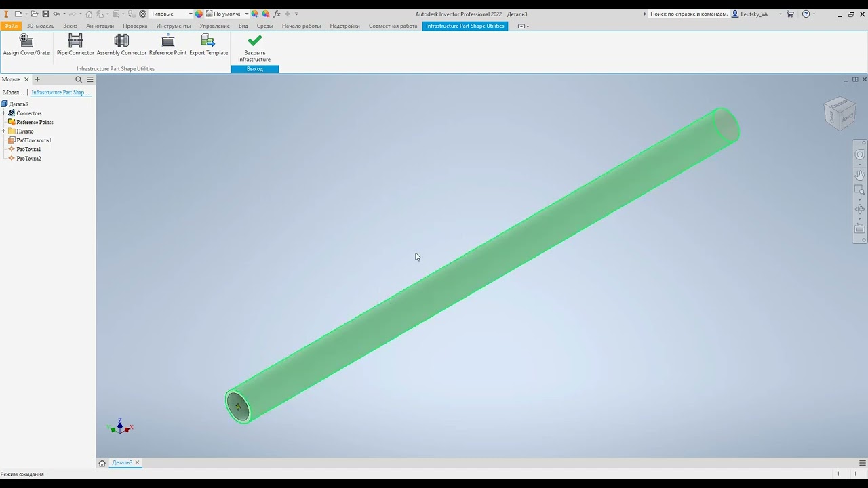Open the Export Template command
This screenshot has height=488, width=868.
pos(208,45)
